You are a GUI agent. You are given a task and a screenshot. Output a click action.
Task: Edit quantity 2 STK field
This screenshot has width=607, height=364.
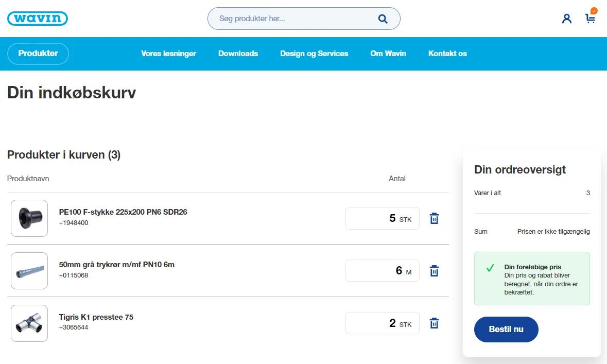tap(382, 323)
